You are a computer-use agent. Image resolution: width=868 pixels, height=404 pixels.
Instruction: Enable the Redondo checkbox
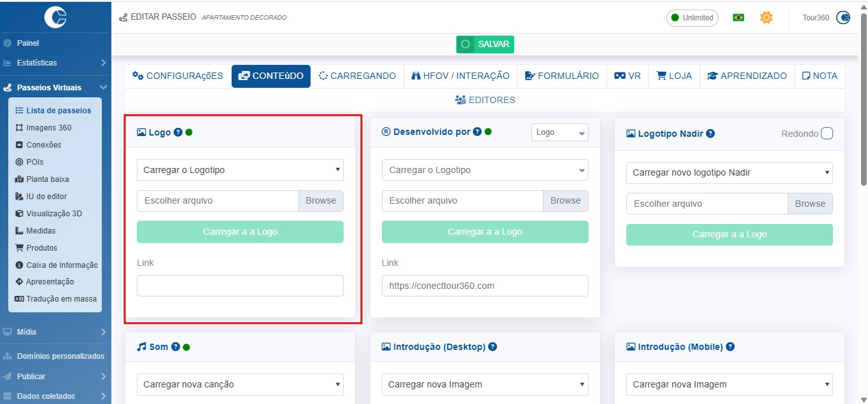pos(827,134)
